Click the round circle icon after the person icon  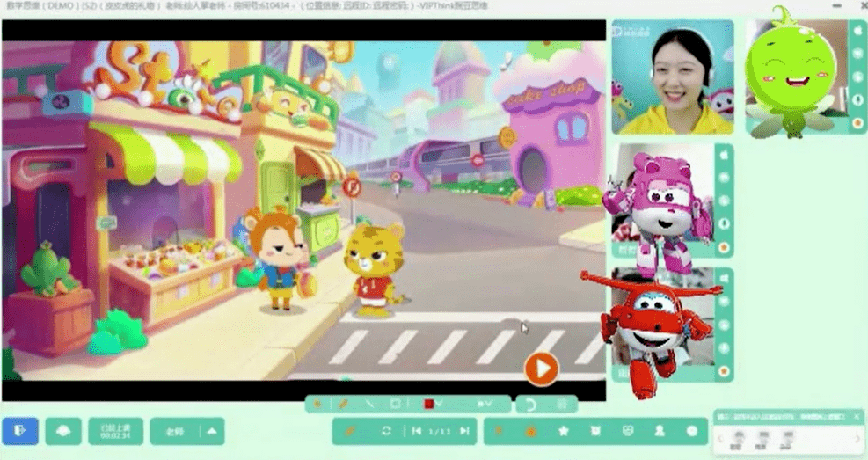click(692, 431)
